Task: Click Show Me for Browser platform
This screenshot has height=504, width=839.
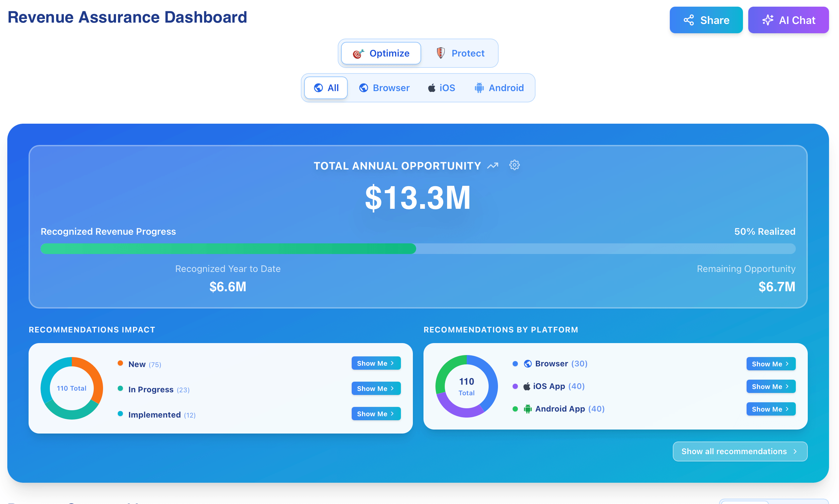Action: click(x=771, y=364)
